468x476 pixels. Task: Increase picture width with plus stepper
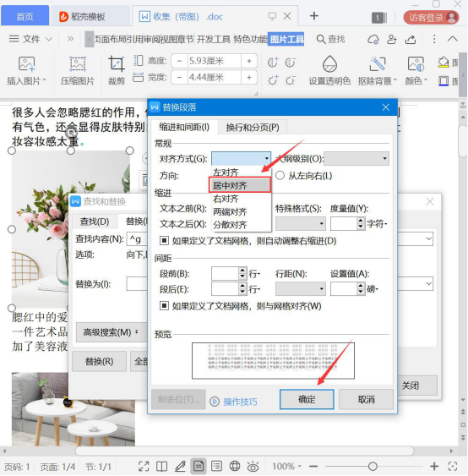pyautogui.click(x=249, y=78)
